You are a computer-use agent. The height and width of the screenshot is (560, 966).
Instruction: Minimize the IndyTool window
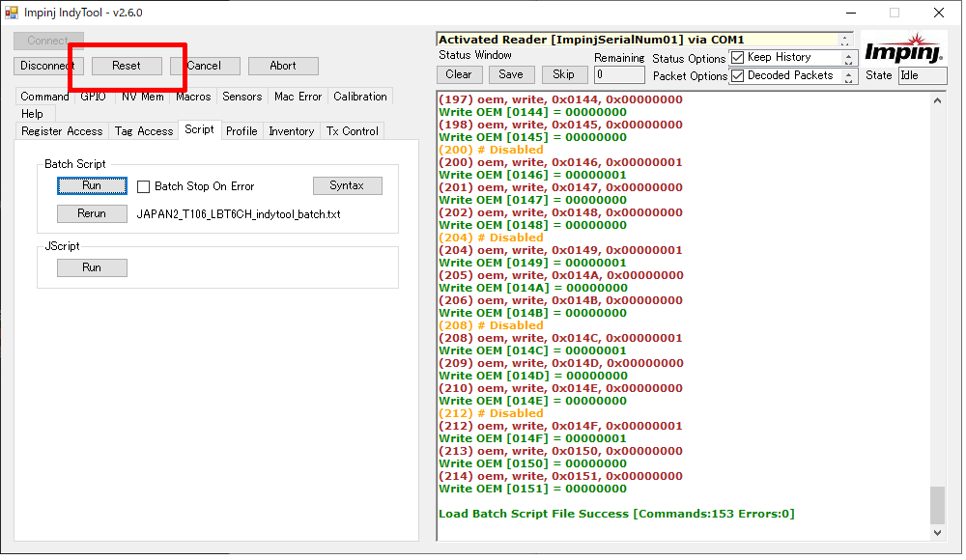tap(851, 13)
